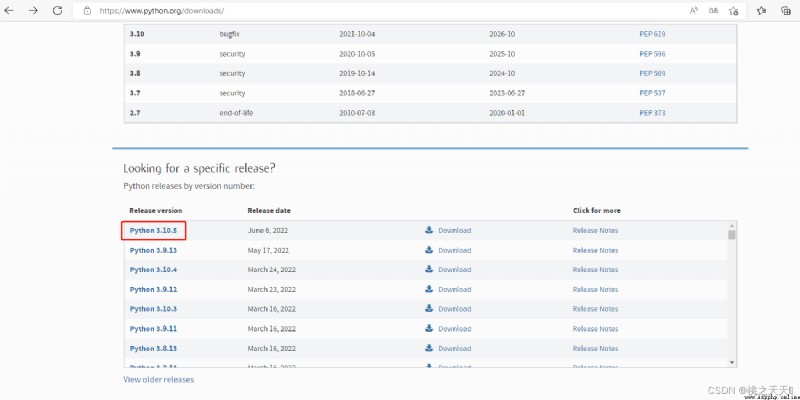Open Release Notes for Python 3.10.4
Viewport: 800px width, 400px height.
(595, 270)
